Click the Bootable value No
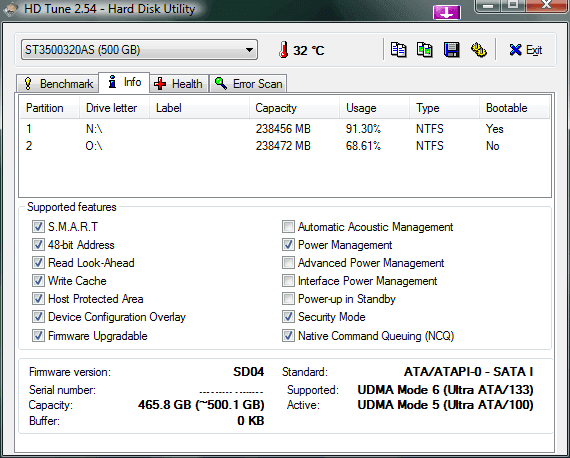The height and width of the screenshot is (458, 570). point(493,146)
